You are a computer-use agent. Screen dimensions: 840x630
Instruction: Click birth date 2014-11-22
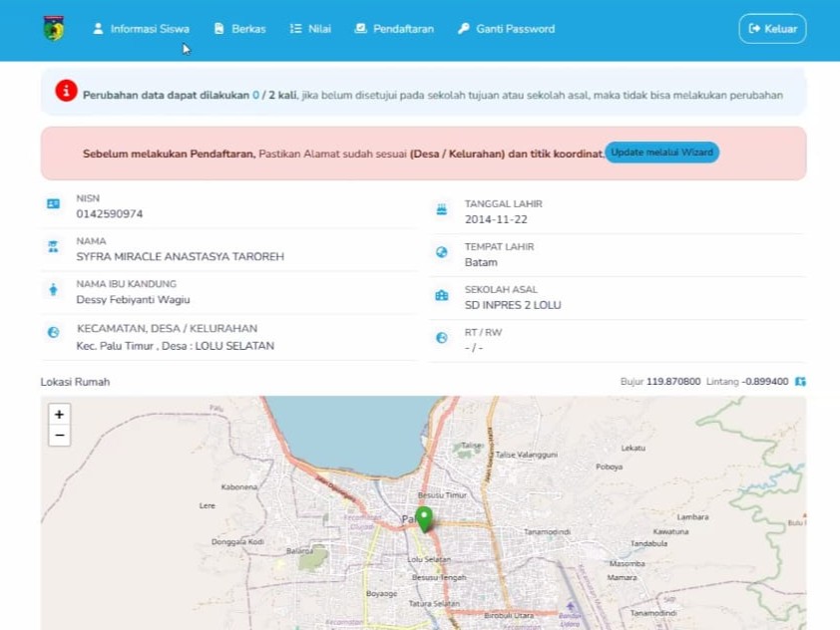(x=496, y=219)
